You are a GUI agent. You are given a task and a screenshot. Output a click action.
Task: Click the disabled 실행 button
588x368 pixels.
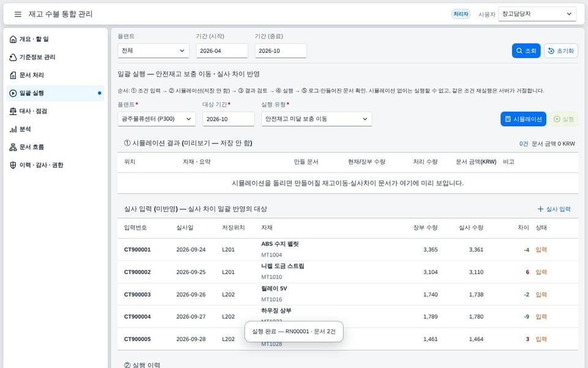564,119
